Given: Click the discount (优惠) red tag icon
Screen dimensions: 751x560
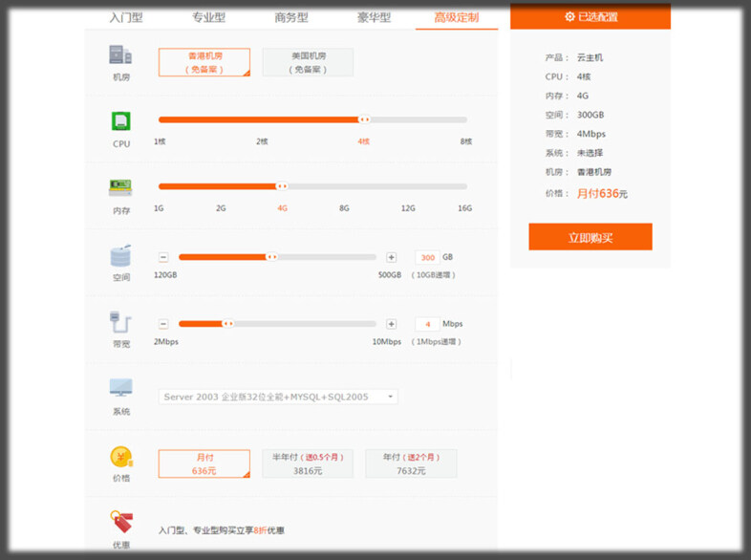Looking at the screenshot, I should point(120,523).
